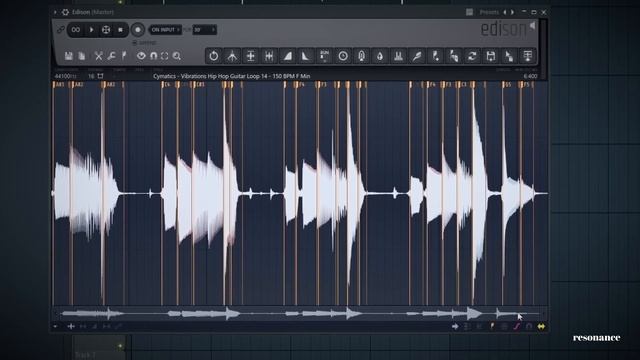Click the normalize amplitude tool
Viewport: 640px width, 360px height.
[x=251, y=56]
